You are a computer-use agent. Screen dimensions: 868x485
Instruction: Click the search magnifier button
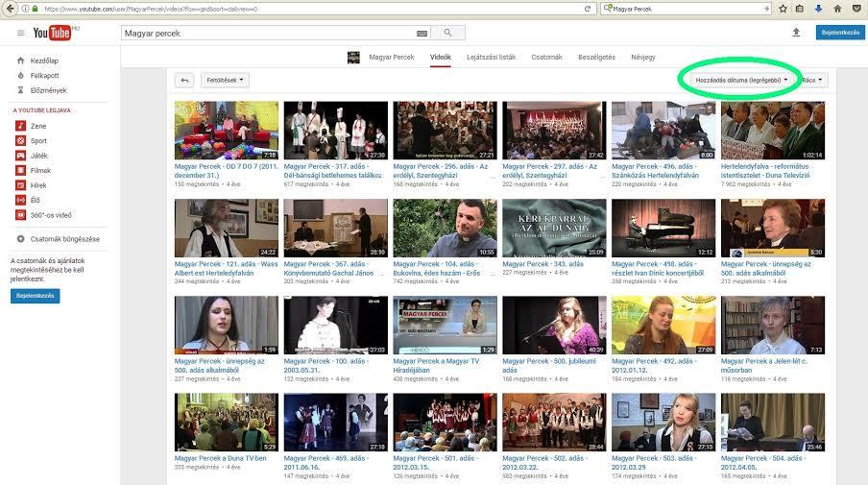(x=448, y=33)
